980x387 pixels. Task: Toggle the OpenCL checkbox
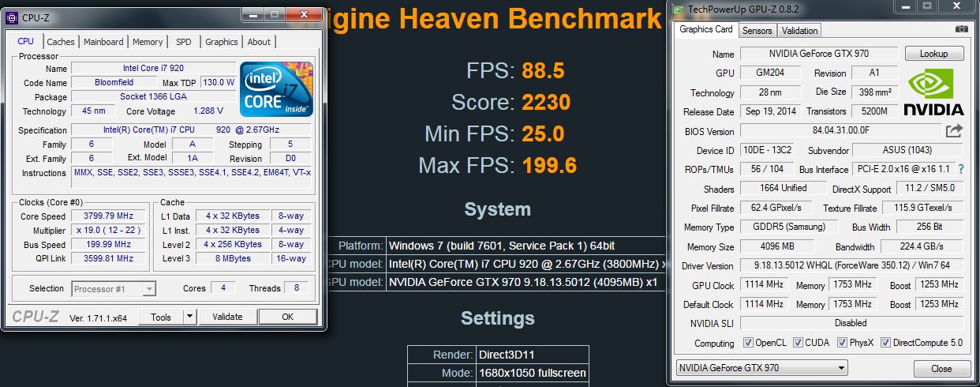click(749, 343)
